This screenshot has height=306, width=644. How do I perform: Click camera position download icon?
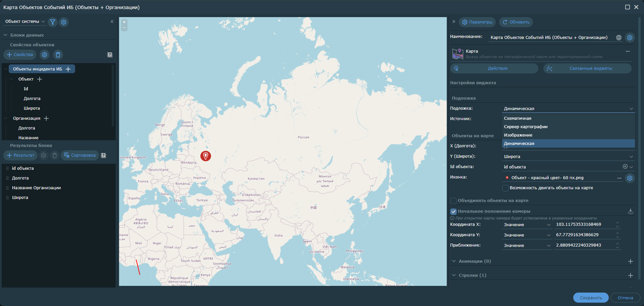click(630, 211)
